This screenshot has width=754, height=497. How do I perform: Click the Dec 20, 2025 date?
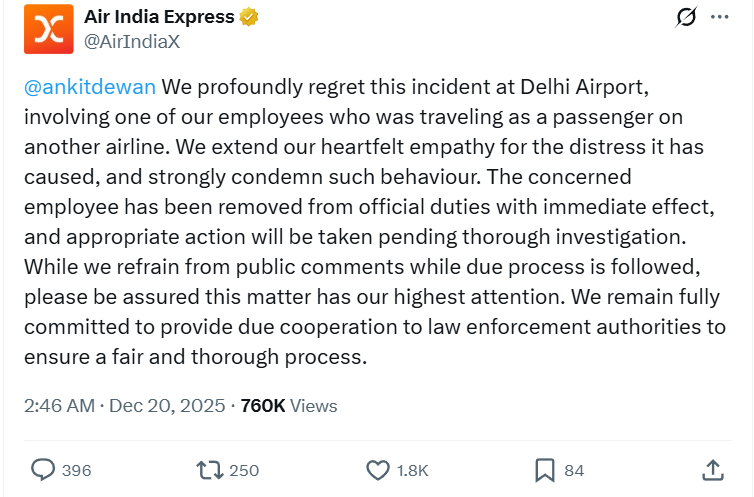[x=166, y=405]
